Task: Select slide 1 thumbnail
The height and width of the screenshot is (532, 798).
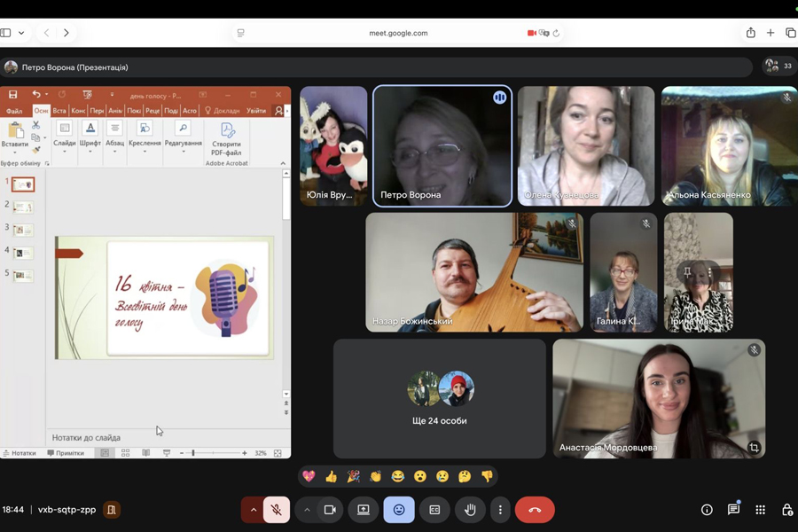Action: click(x=23, y=184)
